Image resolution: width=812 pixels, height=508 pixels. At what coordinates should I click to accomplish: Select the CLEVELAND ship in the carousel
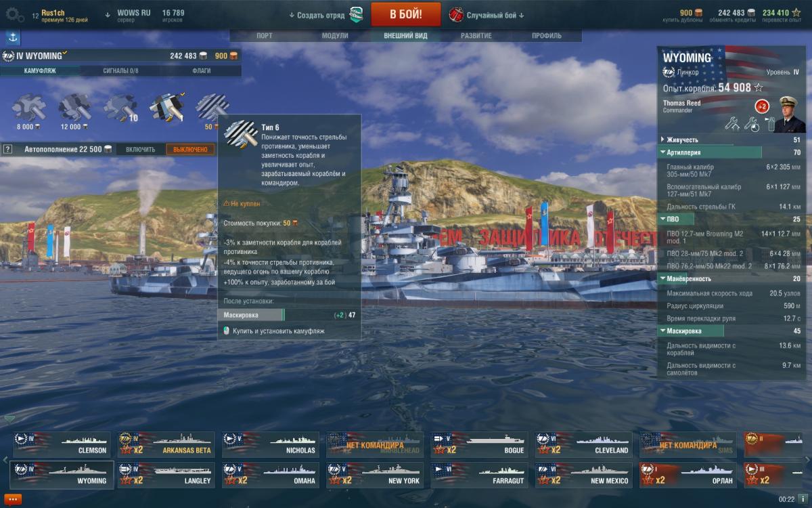pyautogui.click(x=584, y=444)
